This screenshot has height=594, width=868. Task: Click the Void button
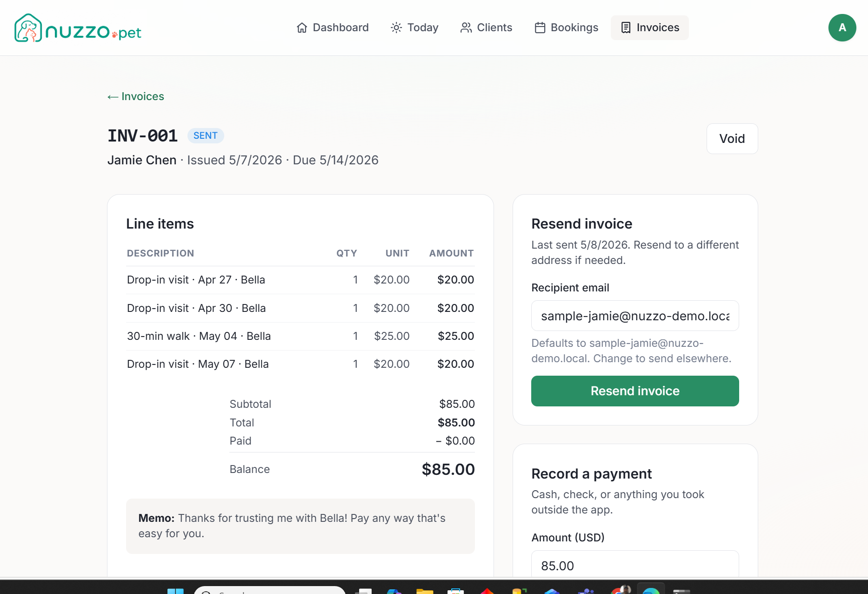click(732, 139)
